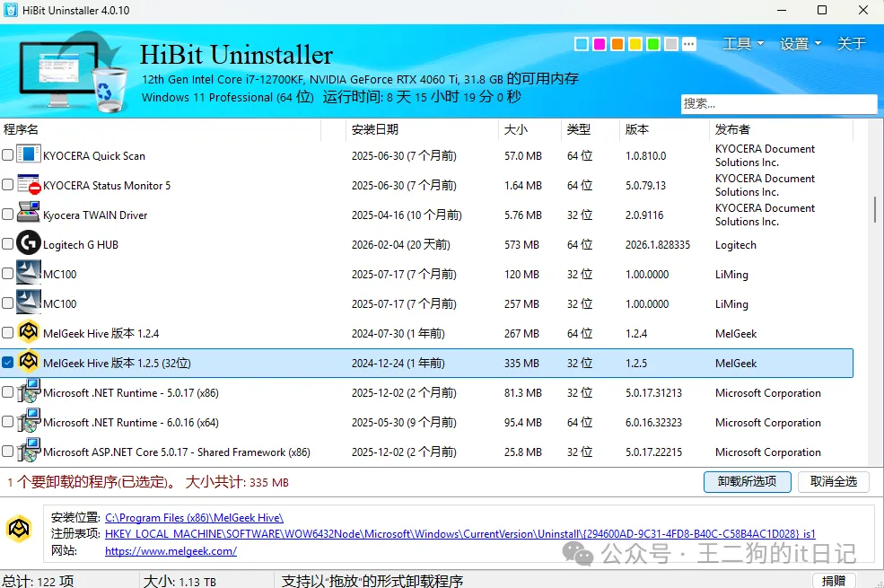
Task: Click the MelGeek logo in details panel
Action: [19, 528]
